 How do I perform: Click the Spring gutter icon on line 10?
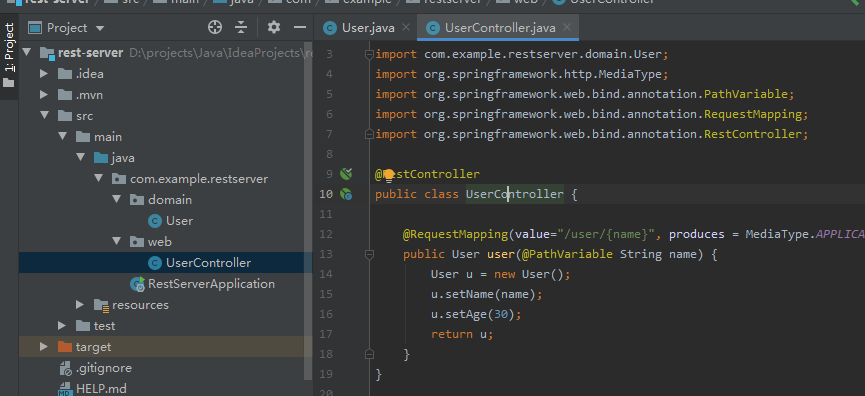pos(346,194)
